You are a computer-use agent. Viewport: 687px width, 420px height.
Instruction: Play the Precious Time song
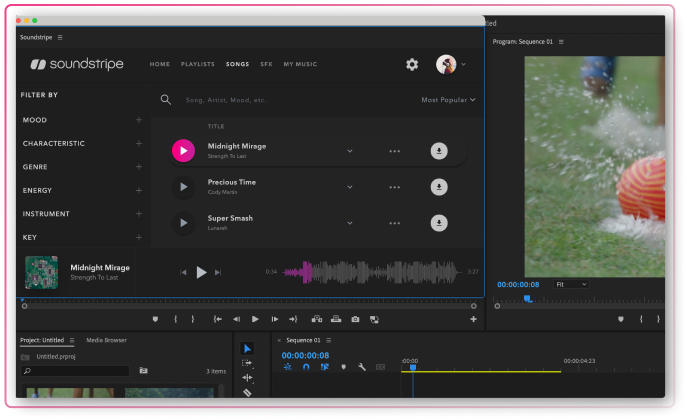182,187
